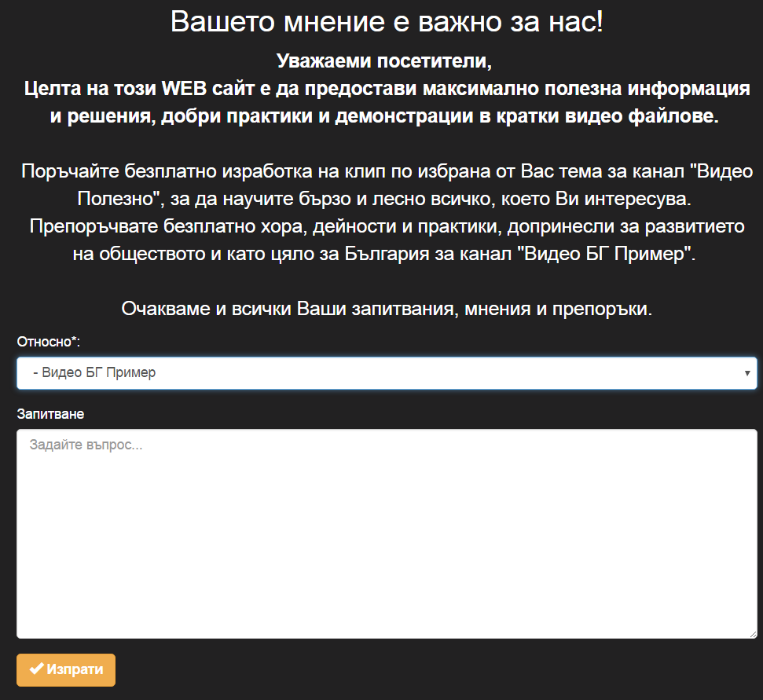Click into the Задайте въпрос text area

coord(386,534)
